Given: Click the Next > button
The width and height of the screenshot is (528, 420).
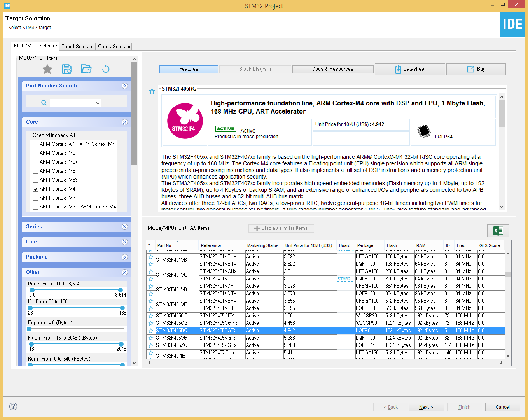Looking at the screenshot, I should point(426,407).
